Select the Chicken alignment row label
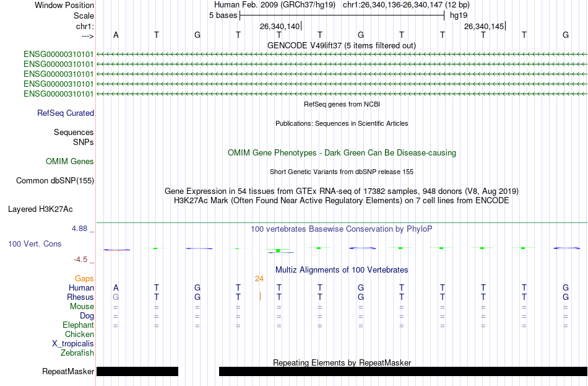 [79, 334]
